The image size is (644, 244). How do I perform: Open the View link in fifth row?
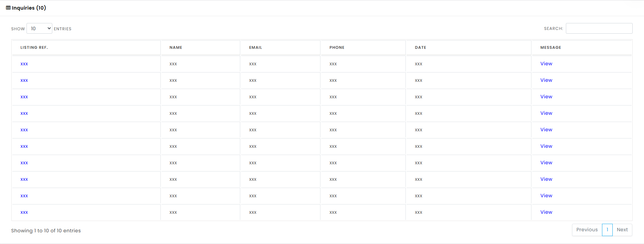[x=546, y=130]
